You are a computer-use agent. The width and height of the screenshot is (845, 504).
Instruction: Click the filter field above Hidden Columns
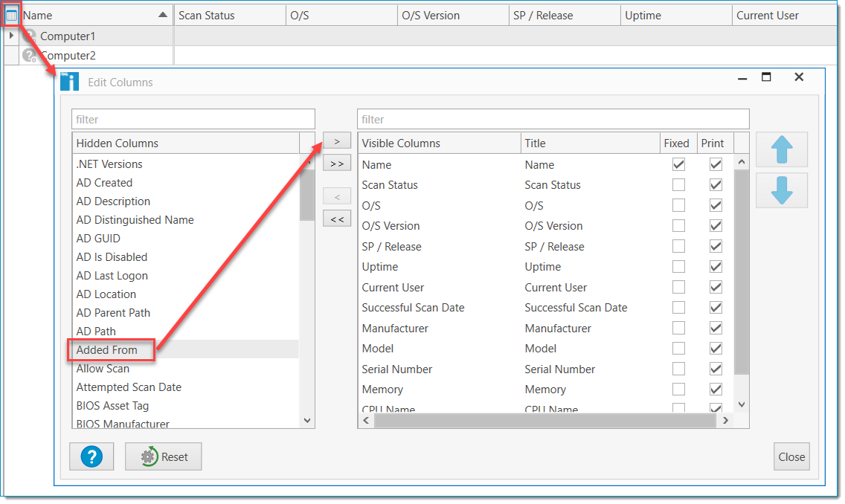[x=193, y=119]
